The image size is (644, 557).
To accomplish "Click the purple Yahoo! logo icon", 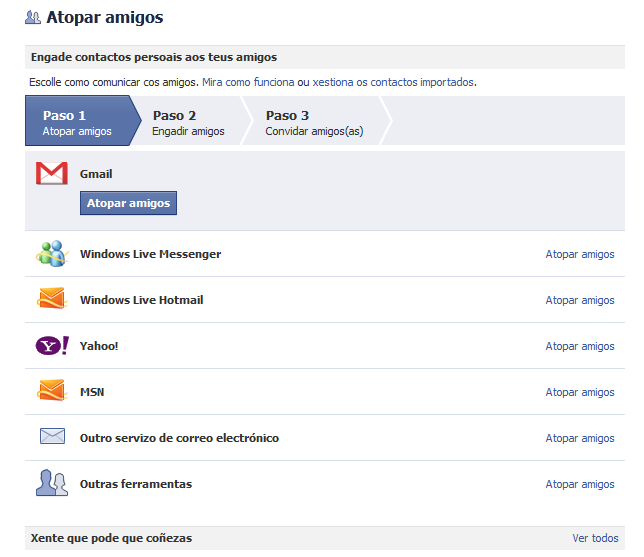I will 51,346.
